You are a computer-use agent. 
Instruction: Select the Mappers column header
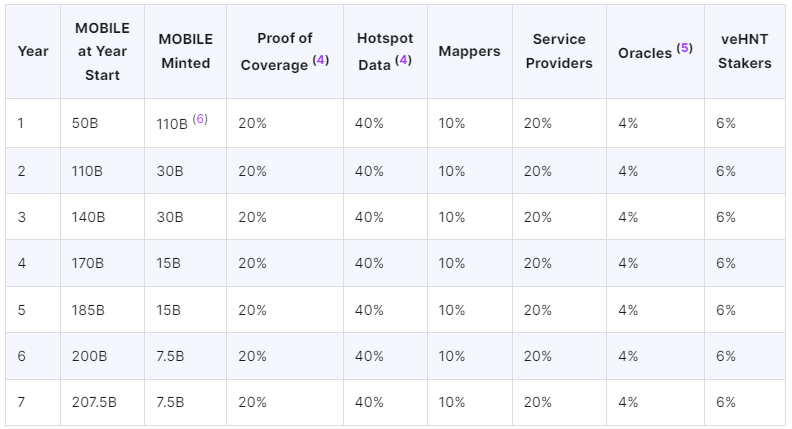[469, 51]
